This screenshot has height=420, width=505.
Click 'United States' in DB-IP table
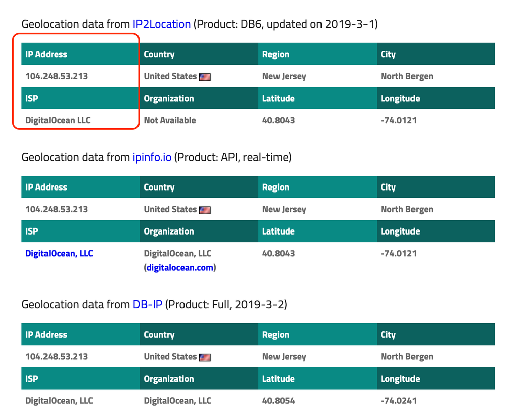(170, 356)
